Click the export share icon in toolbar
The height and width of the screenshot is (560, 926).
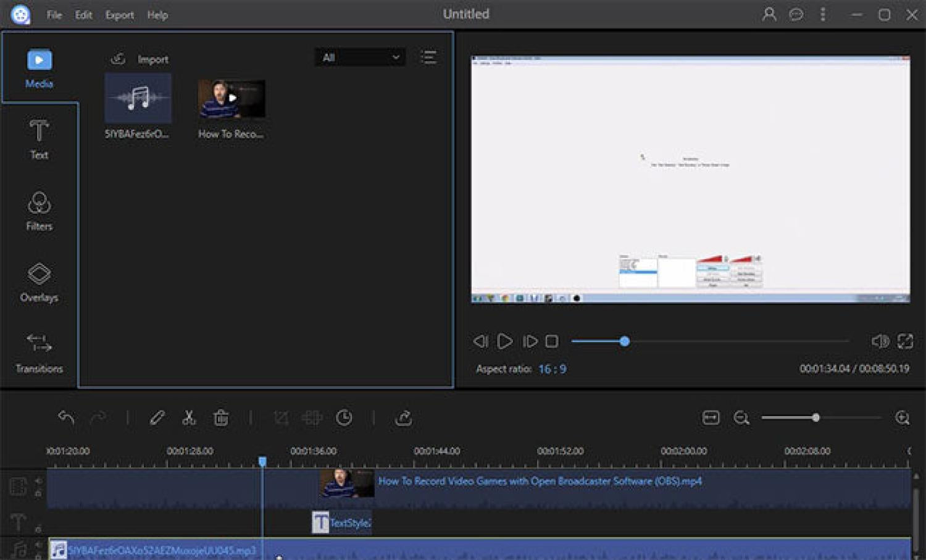pyautogui.click(x=404, y=418)
